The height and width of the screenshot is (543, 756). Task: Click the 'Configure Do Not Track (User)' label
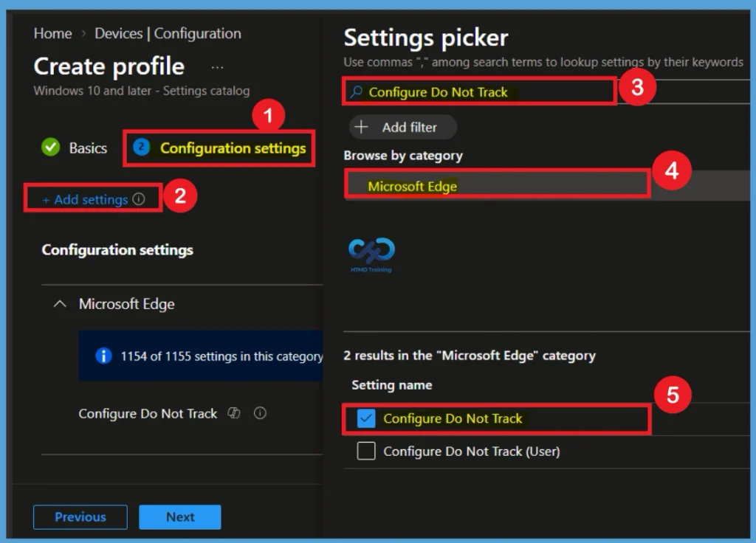[472, 452]
